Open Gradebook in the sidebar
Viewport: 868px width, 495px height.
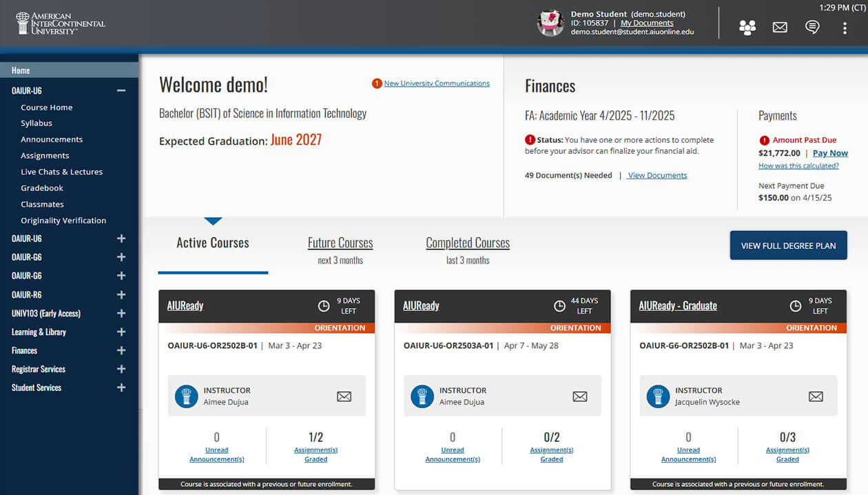pos(42,188)
